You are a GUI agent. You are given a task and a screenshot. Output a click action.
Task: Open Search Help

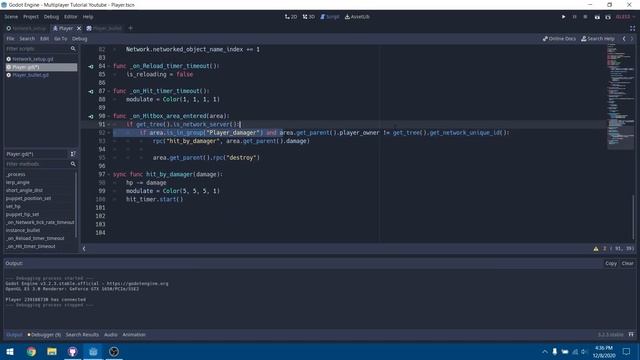coord(598,39)
